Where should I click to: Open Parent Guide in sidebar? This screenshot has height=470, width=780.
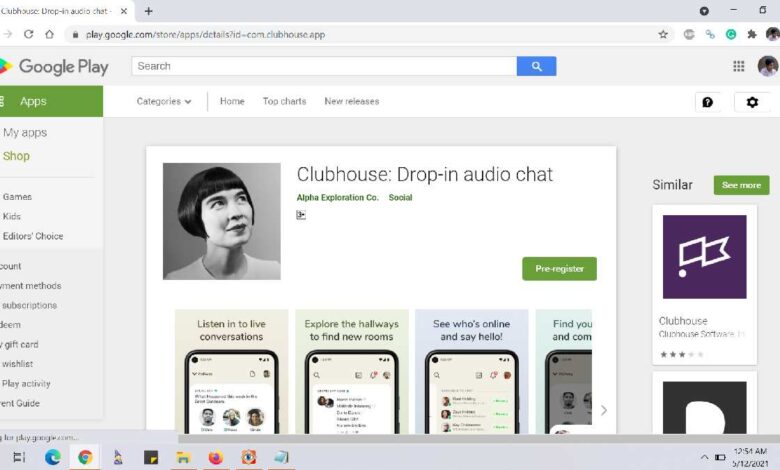[x=20, y=403]
